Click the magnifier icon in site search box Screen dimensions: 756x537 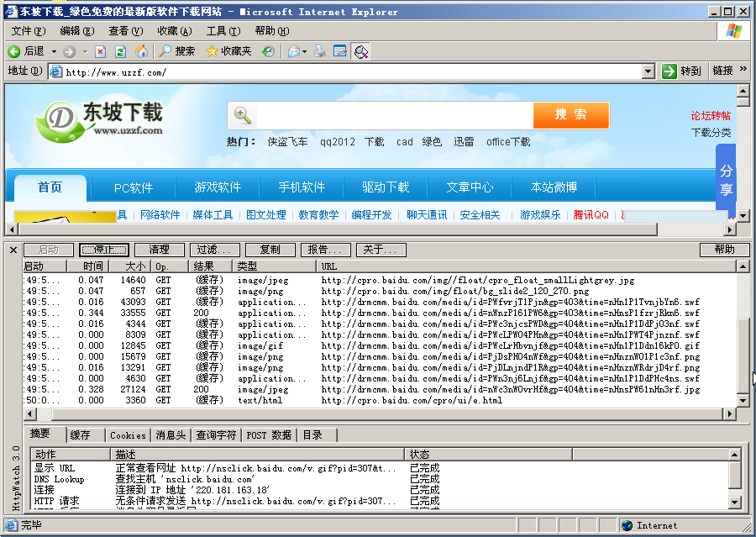[243, 116]
